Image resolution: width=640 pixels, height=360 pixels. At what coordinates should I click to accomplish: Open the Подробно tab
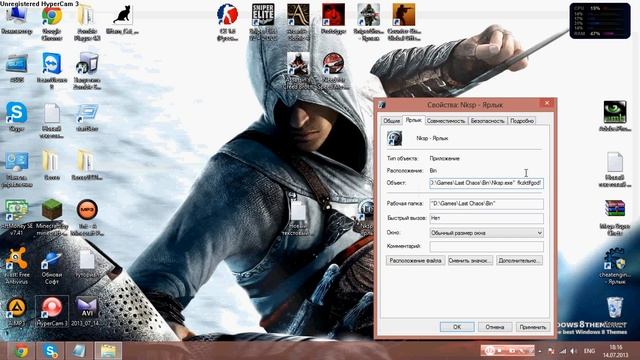(522, 121)
